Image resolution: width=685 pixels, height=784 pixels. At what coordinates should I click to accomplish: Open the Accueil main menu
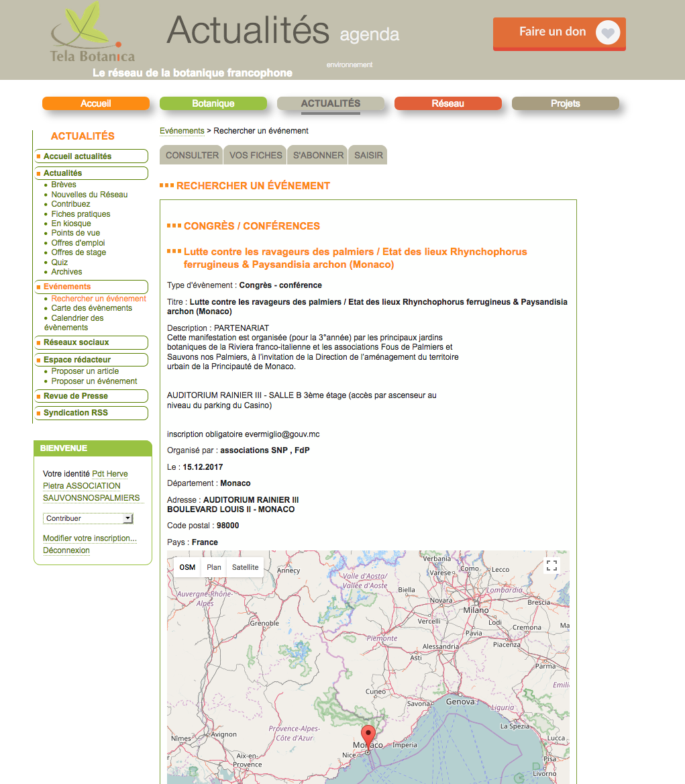(x=96, y=103)
